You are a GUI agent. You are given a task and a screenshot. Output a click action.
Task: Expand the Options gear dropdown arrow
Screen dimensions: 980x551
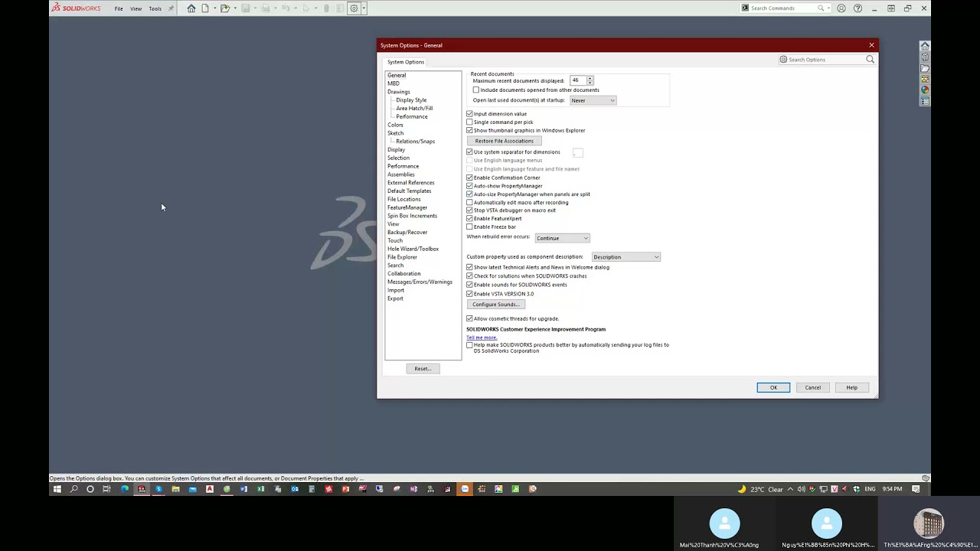point(364,8)
